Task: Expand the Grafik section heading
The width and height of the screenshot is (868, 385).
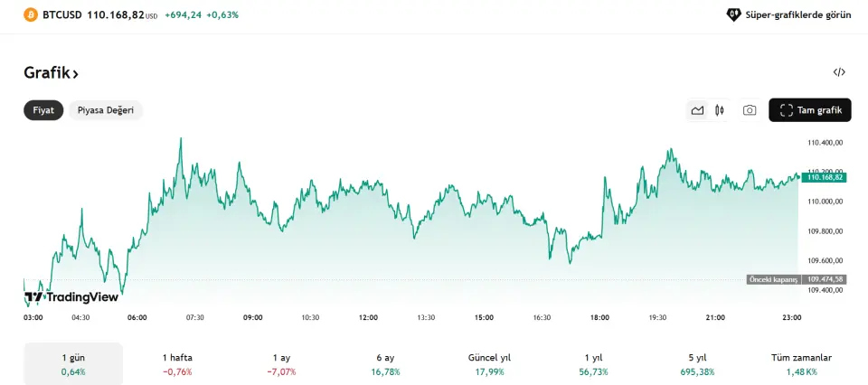Action: click(51, 73)
